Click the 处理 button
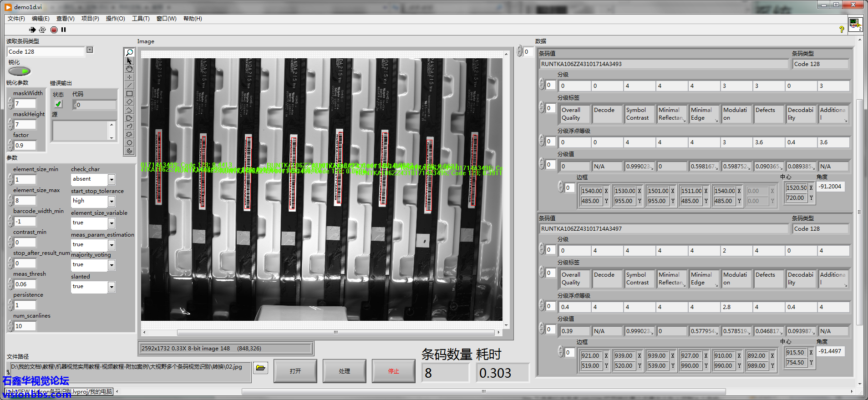868x400 pixels. coord(345,371)
